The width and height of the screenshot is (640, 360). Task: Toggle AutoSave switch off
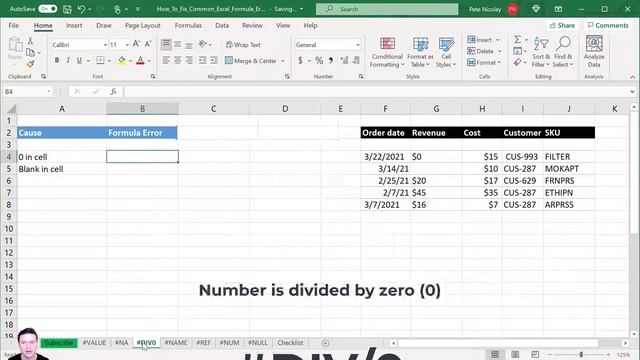click(x=48, y=9)
